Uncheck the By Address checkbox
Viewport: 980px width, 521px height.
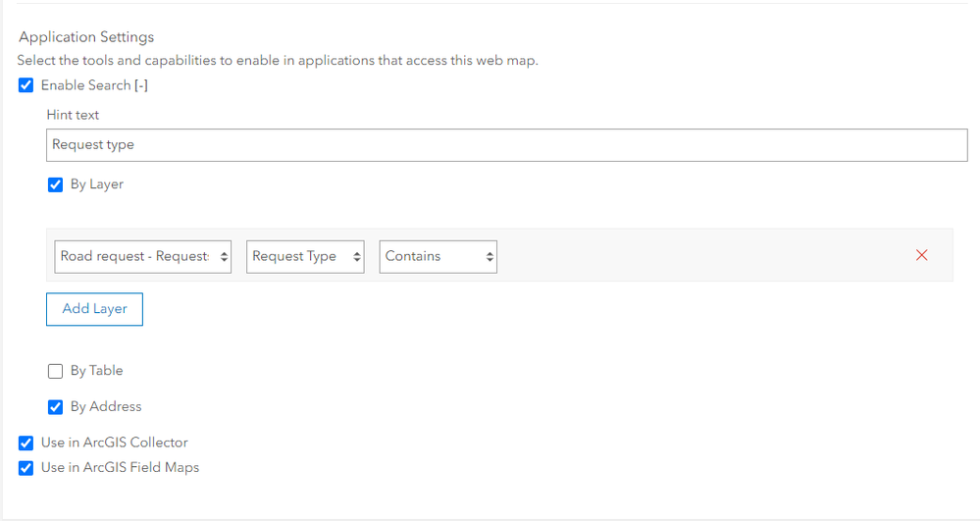click(56, 407)
